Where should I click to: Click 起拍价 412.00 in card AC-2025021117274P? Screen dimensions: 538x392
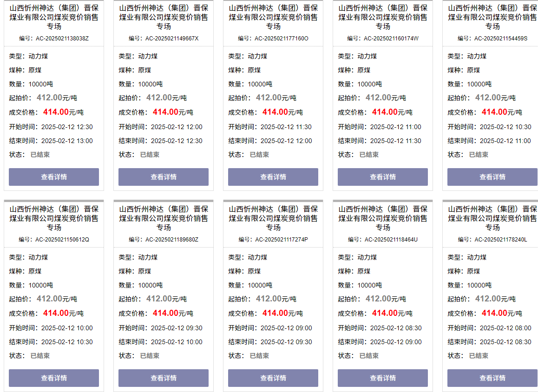269,299
